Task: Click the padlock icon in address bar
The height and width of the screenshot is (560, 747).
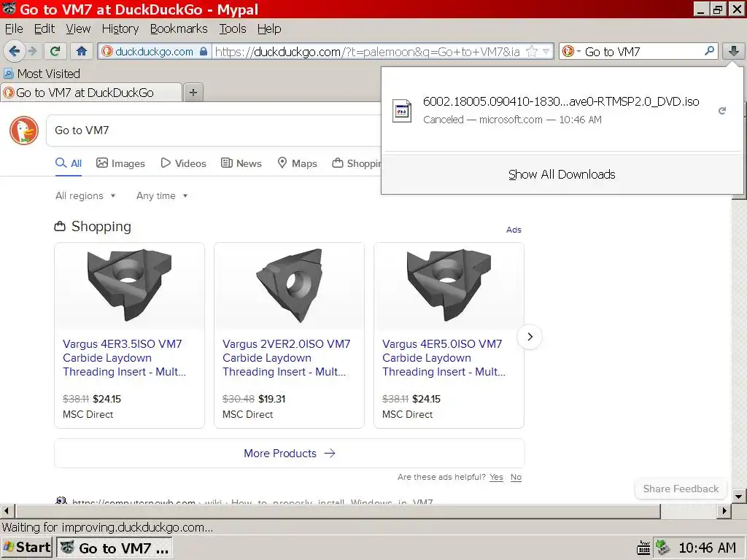Action: (204, 51)
